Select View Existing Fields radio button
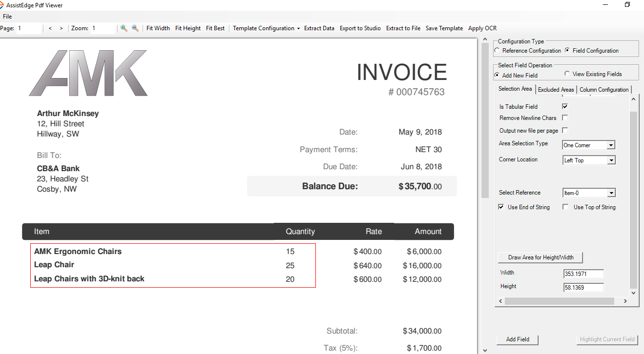The width and height of the screenshot is (644, 354). [x=567, y=74]
